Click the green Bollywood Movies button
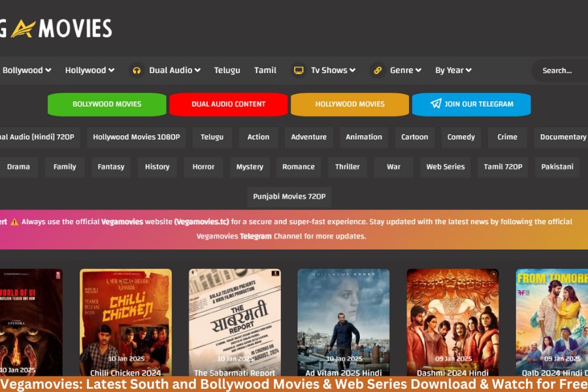 click(107, 105)
